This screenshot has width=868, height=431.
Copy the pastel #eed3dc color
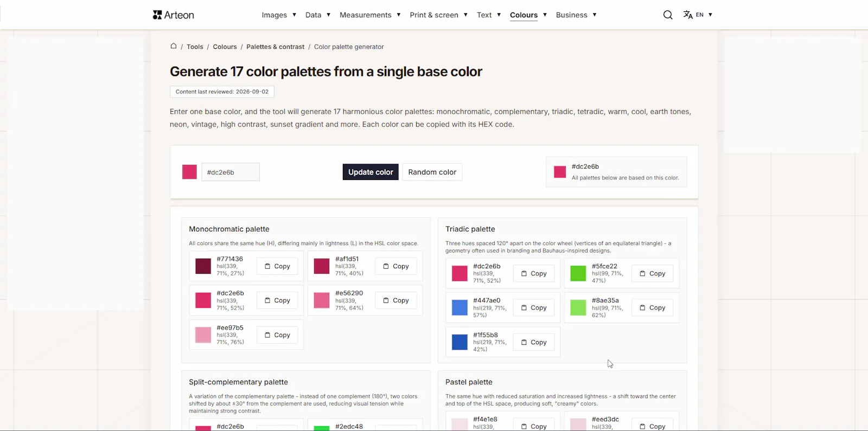point(653,426)
